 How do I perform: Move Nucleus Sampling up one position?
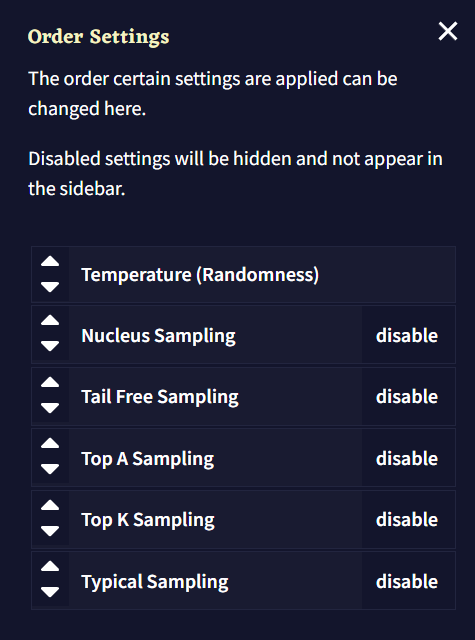[50, 321]
